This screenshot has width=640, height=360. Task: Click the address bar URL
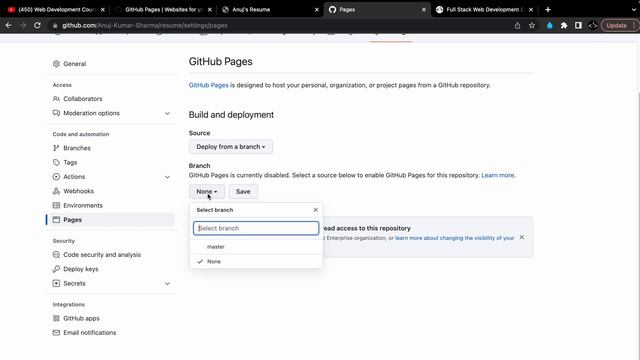pyautogui.click(x=144, y=25)
